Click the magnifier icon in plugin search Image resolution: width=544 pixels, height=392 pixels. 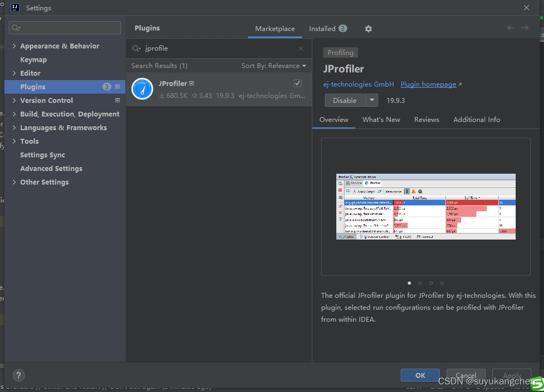(136, 48)
